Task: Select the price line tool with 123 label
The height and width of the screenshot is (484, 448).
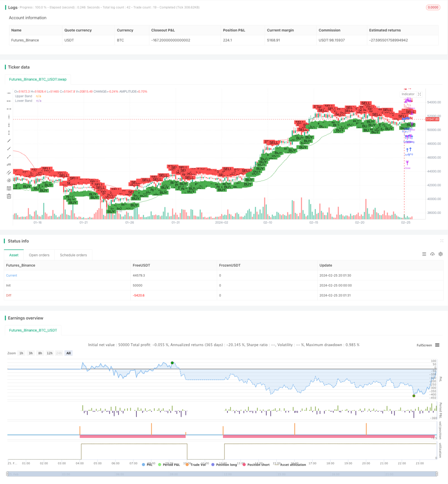Action: (9, 164)
